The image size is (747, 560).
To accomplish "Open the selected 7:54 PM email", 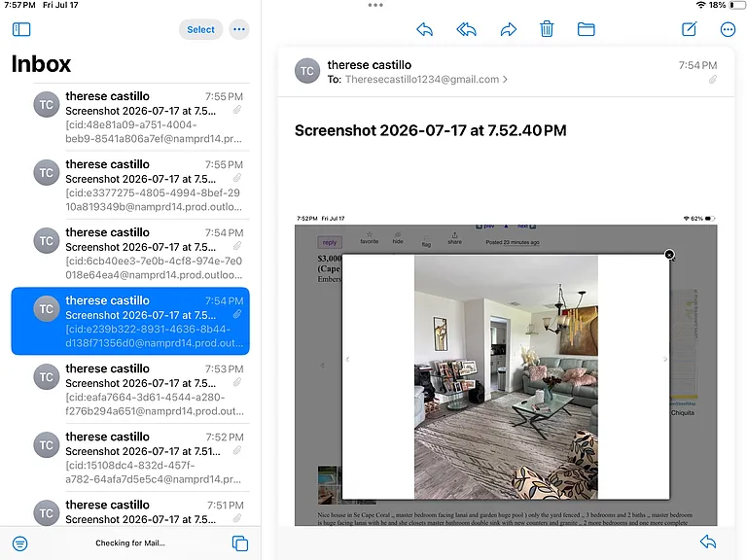I will pos(130,321).
